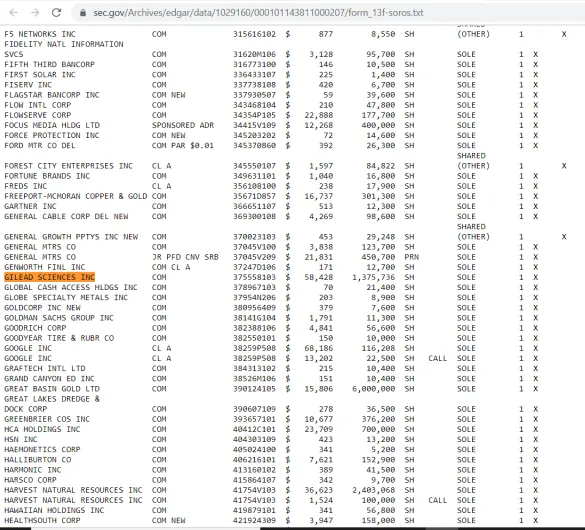This screenshot has height=530, width=585.
Task: Click CALL text in Google row
Action: pyautogui.click(x=437, y=358)
